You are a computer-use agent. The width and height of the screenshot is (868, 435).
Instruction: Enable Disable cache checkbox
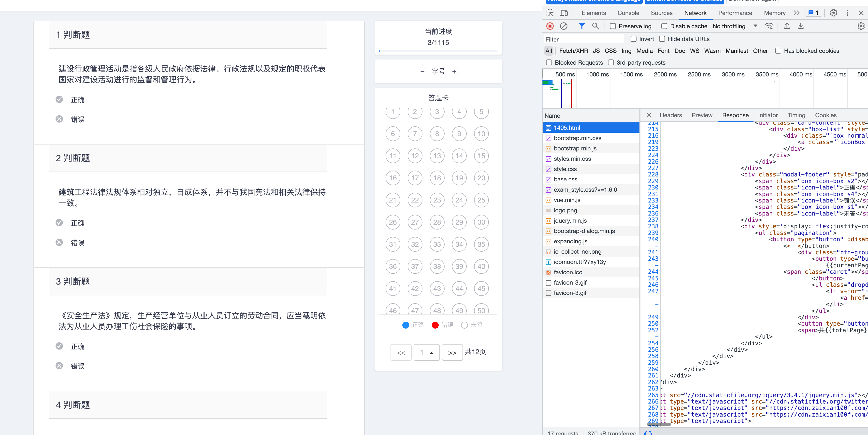pos(664,26)
